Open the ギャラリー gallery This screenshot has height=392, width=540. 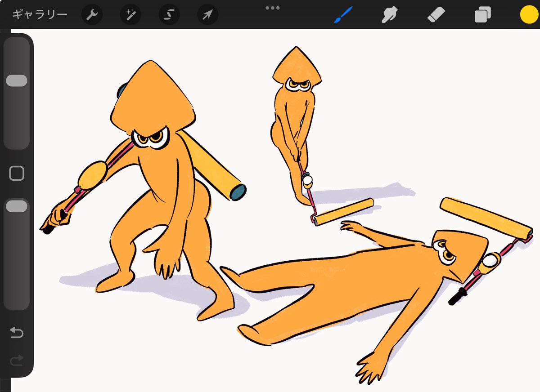(x=40, y=15)
